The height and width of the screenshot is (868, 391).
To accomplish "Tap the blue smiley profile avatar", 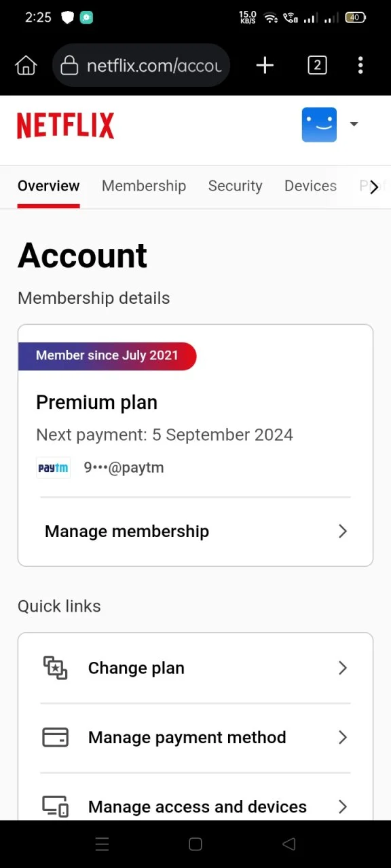I will pos(319,125).
